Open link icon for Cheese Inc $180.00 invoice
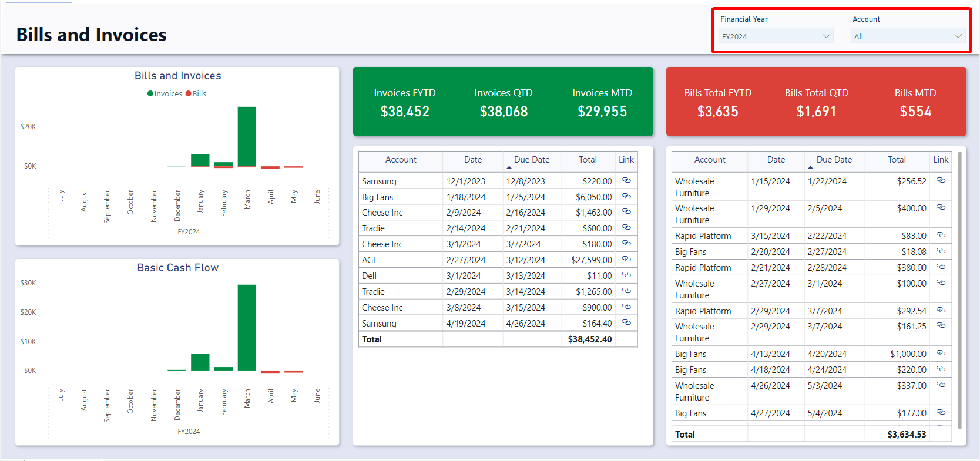The height and width of the screenshot is (461, 980). pyautogui.click(x=626, y=243)
